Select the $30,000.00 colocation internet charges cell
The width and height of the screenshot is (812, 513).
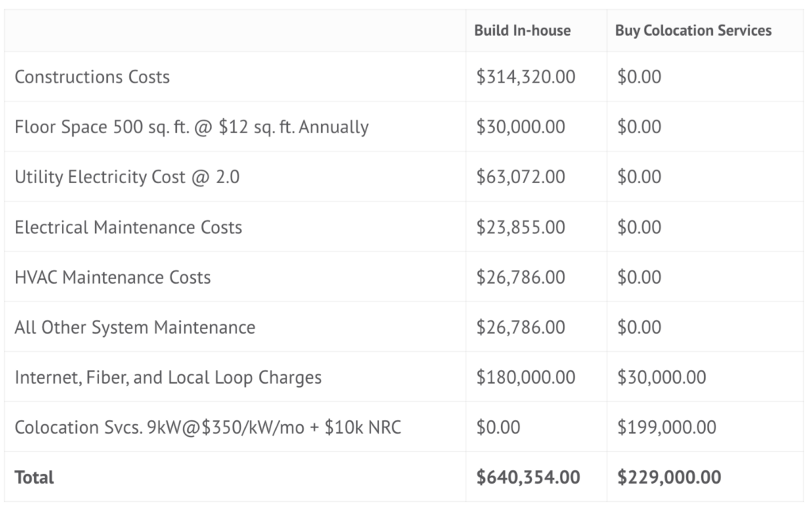pos(661,377)
